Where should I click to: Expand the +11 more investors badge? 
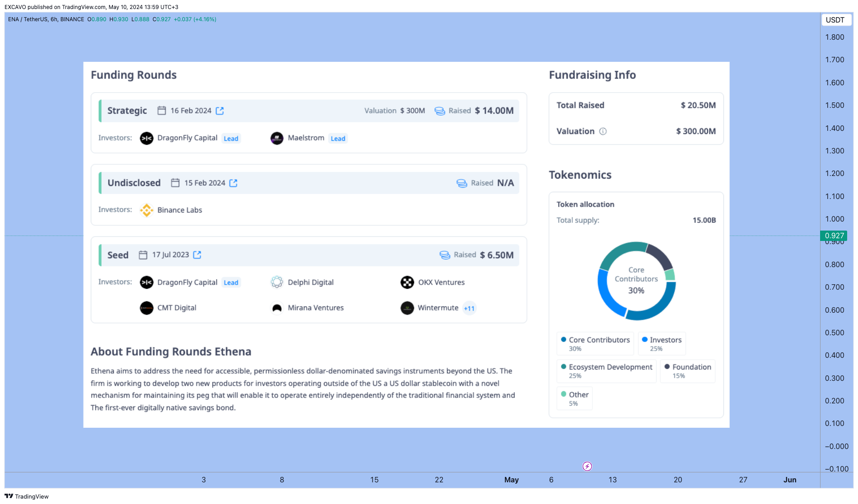[x=470, y=308]
